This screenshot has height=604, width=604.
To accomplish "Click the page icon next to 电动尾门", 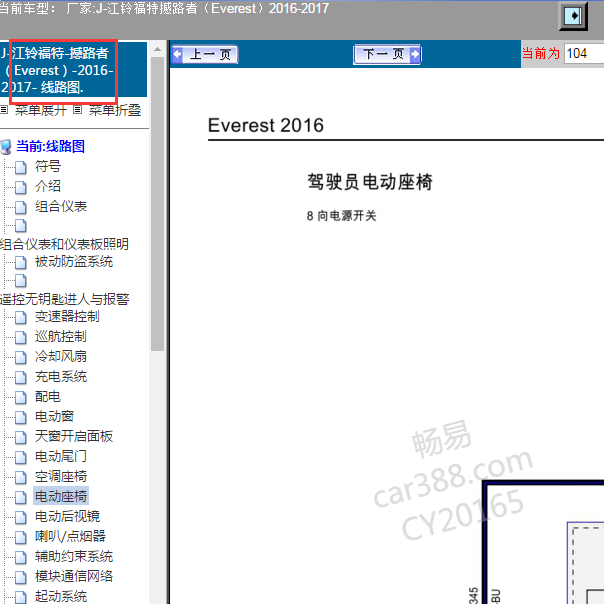I will coord(21,457).
